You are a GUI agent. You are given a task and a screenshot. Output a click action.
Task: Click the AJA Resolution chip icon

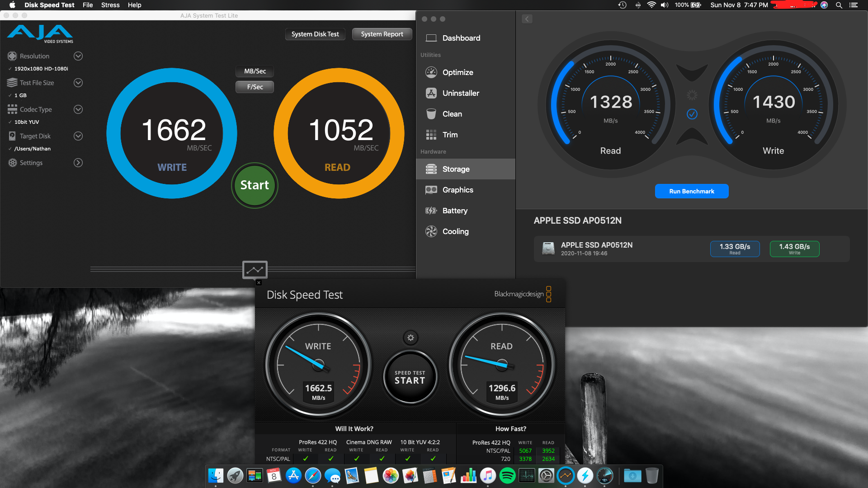click(x=12, y=56)
